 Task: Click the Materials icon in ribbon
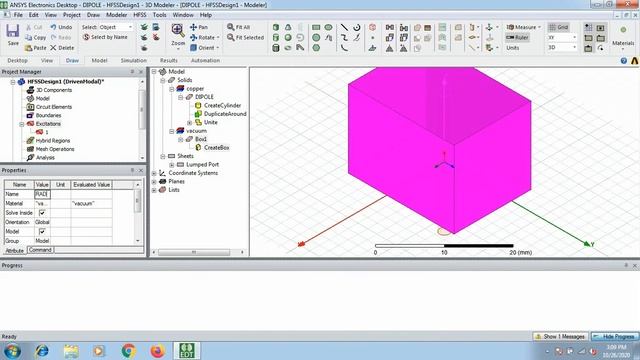coord(623,30)
